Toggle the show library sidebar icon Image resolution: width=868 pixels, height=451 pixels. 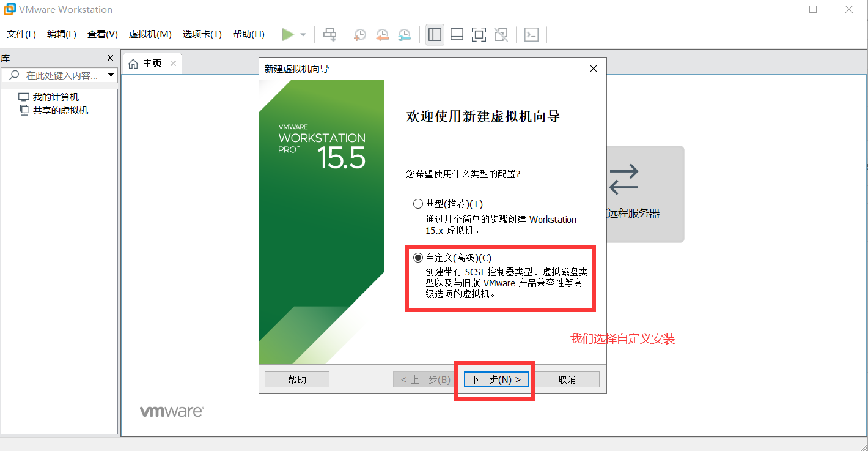[x=435, y=35]
